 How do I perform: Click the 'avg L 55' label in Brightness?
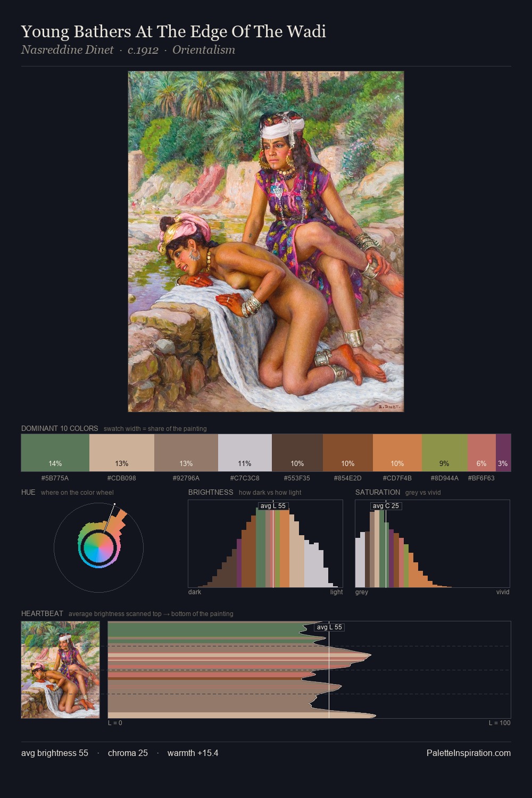[x=273, y=506]
